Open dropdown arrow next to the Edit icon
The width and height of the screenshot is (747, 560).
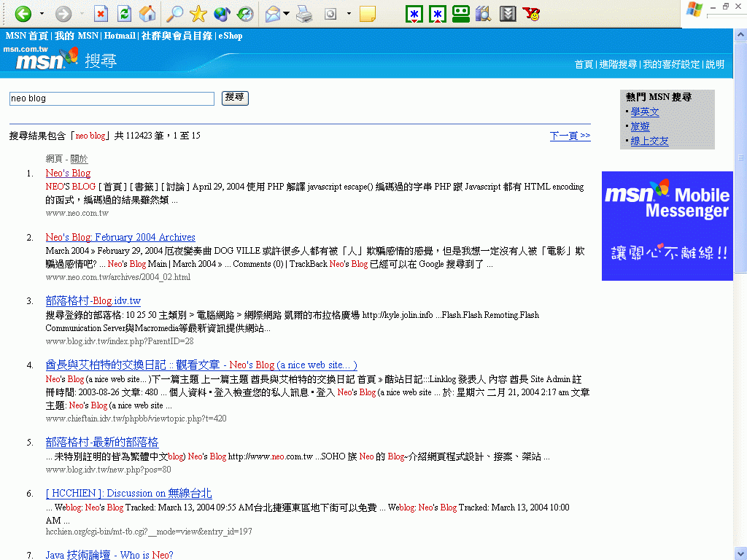(x=349, y=13)
